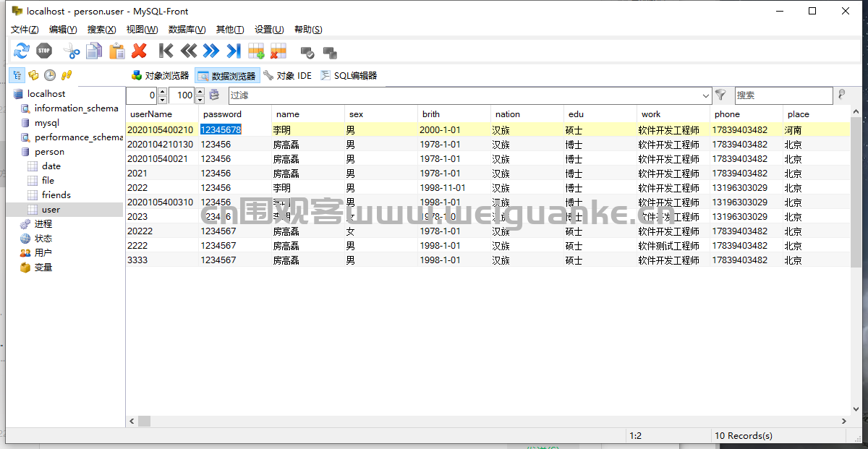Click the insert row icon with green plus

[256, 51]
